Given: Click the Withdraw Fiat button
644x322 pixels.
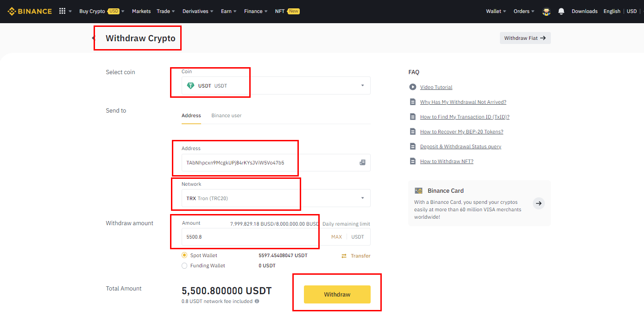Looking at the screenshot, I should pyautogui.click(x=525, y=38).
